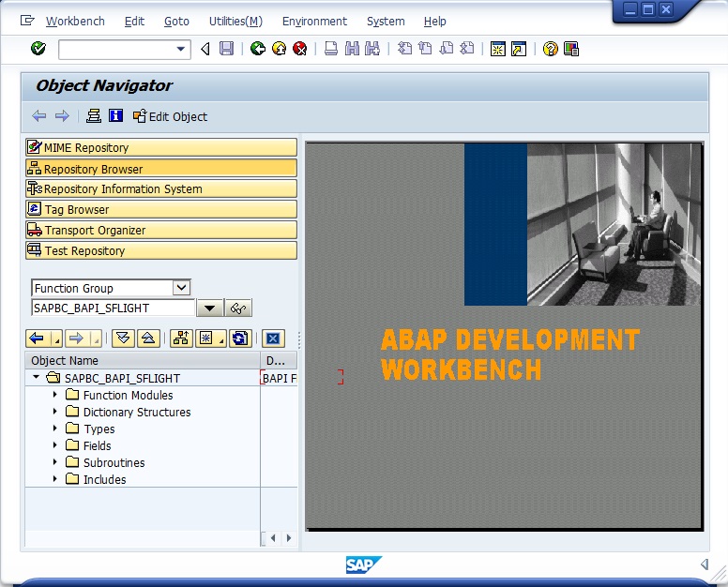Click the Collapse All Nodes icon
This screenshot has width=728, height=587.
point(148,339)
